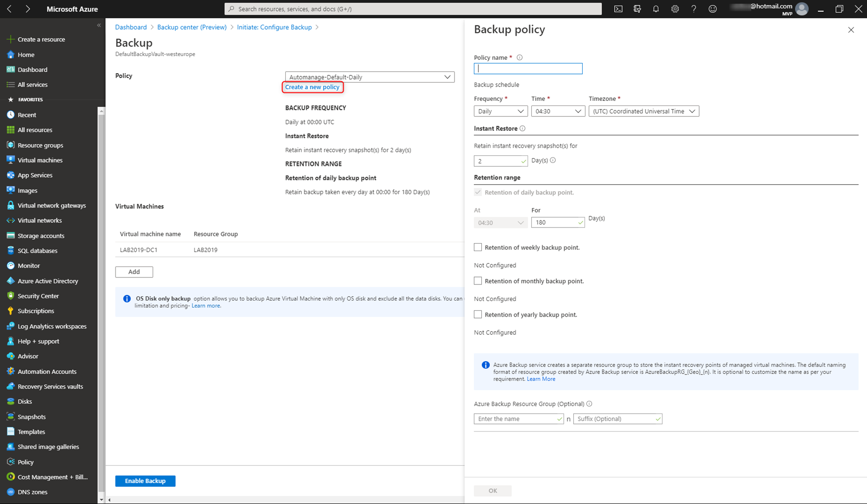Open Virtual networks in sidebar
867x504 pixels.
(x=40, y=220)
